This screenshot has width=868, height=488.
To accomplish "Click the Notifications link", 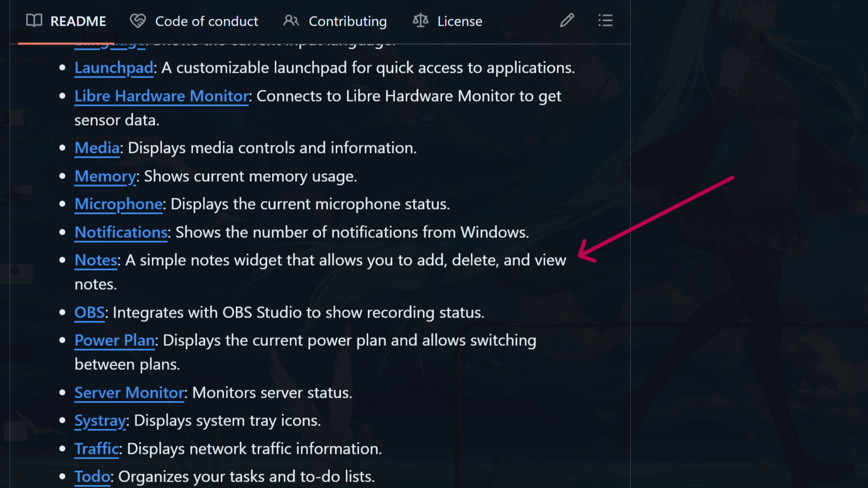I will (x=121, y=233).
